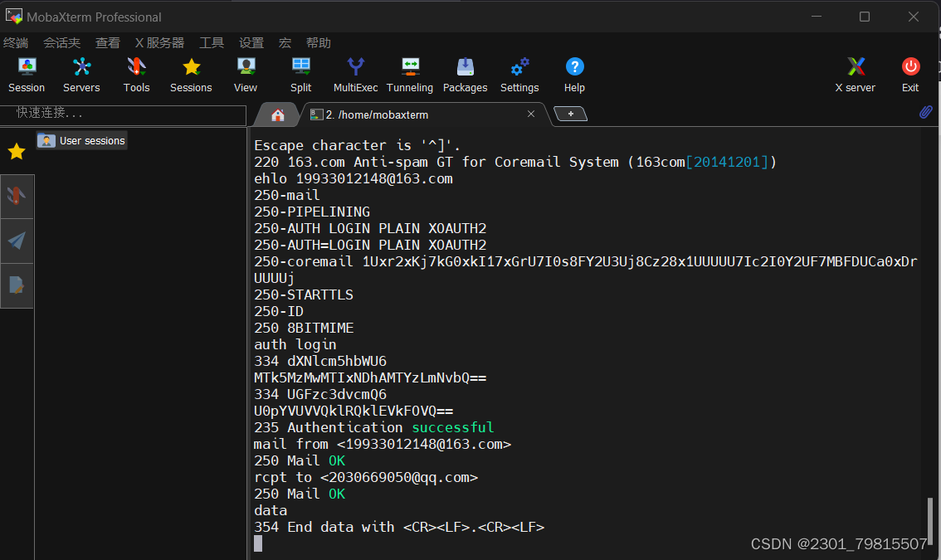Click the terminal vertical scrollbar thumb
Image resolution: width=941 pixels, height=560 pixels.
click(929, 520)
